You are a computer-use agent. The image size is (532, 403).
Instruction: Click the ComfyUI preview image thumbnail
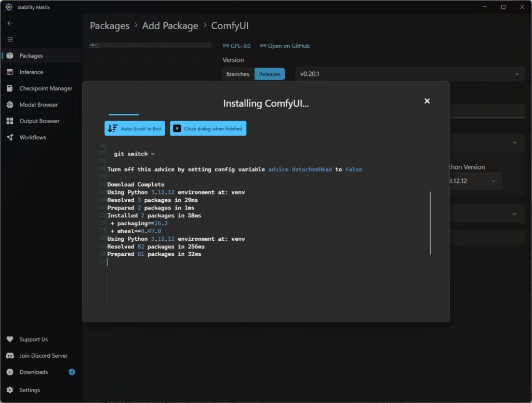point(150,45)
